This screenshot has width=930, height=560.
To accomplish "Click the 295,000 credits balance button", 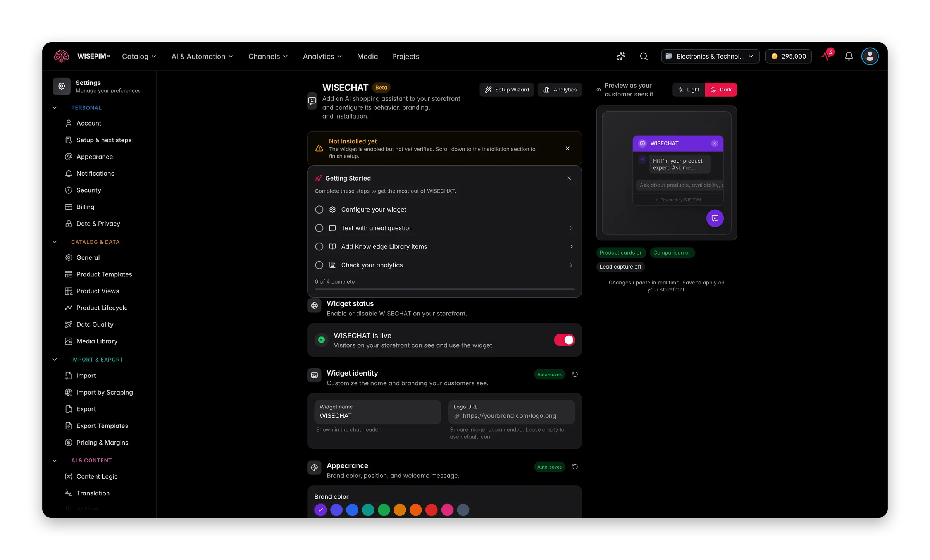I will pyautogui.click(x=789, y=57).
